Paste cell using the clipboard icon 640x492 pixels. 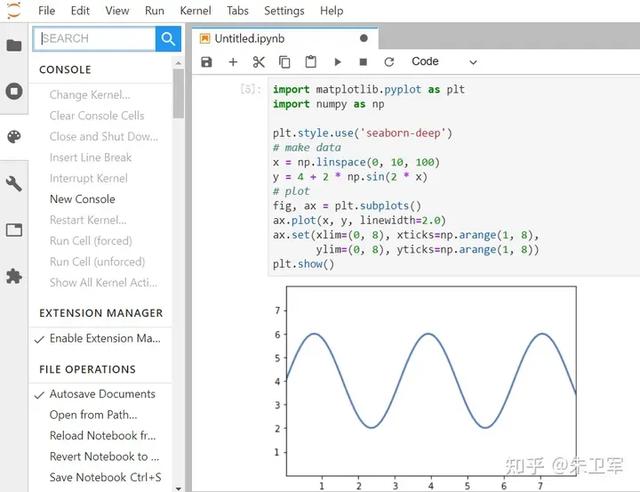[311, 62]
